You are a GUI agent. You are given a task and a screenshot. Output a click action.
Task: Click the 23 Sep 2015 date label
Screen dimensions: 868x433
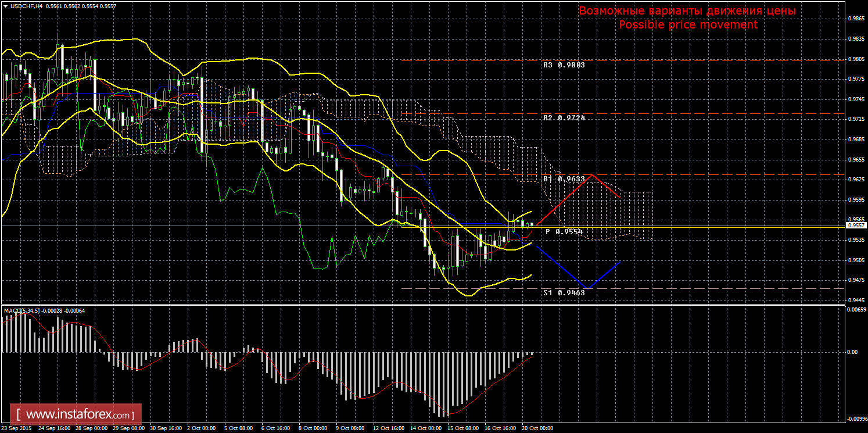coord(17,428)
